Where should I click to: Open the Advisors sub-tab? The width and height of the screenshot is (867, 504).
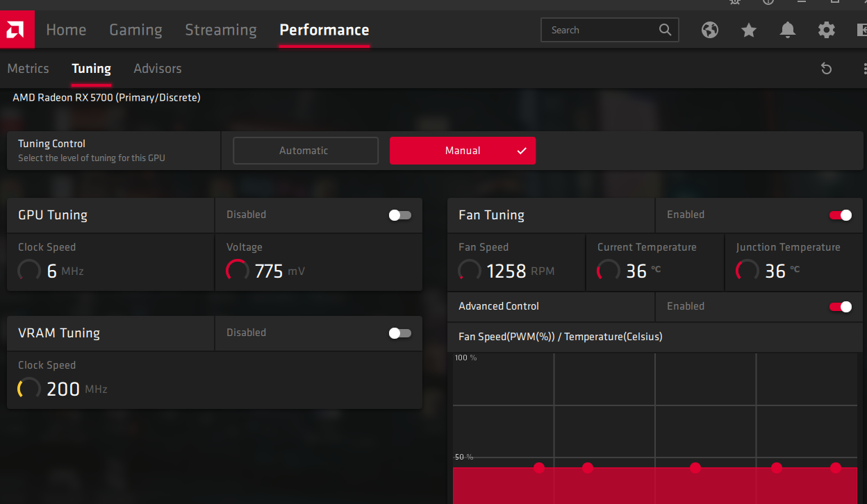click(158, 68)
